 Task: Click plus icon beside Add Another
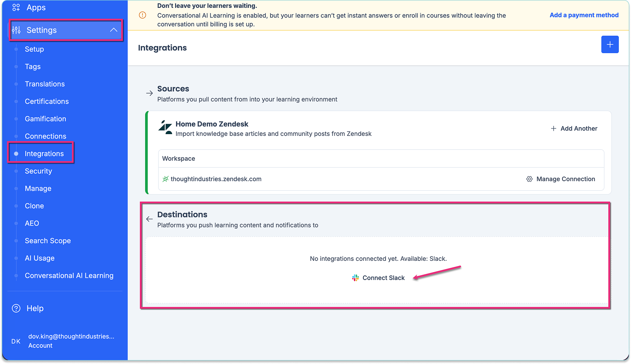[x=553, y=128]
